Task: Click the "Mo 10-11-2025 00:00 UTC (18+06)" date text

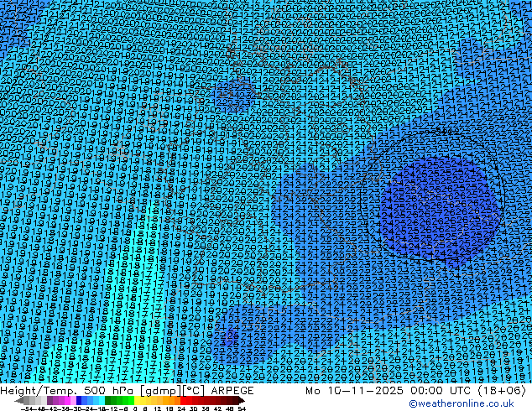Action: (x=415, y=391)
